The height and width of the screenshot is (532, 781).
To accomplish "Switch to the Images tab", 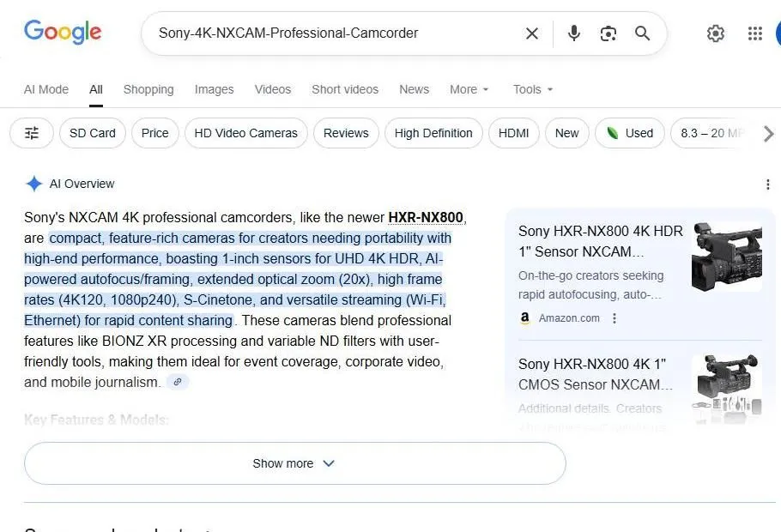I will tap(215, 89).
